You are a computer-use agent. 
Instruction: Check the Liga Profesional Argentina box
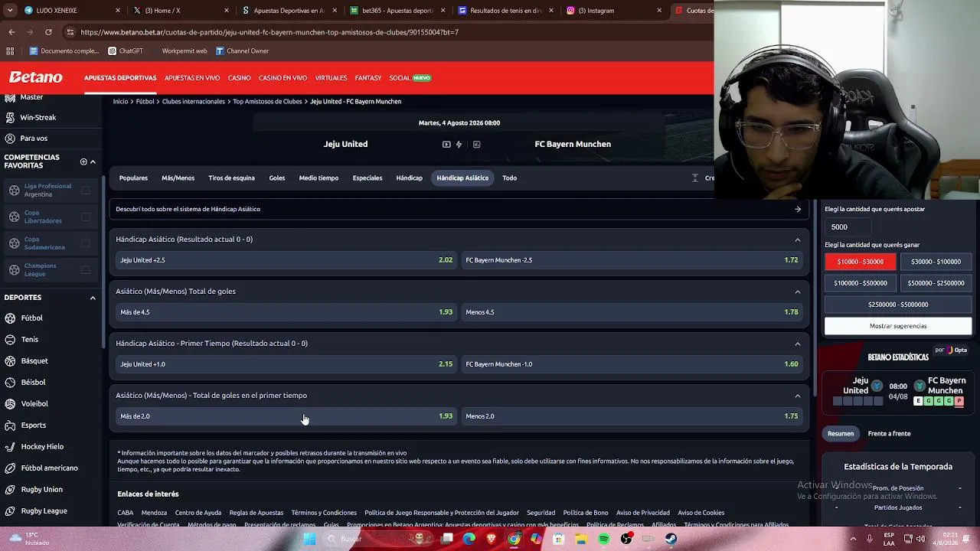[x=86, y=191]
